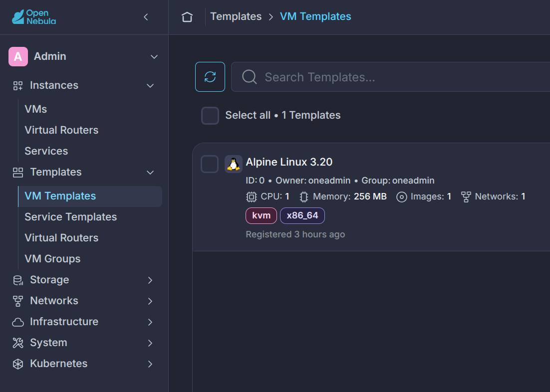Click the 'Registered 3 hours ago' text
550x392 pixels.
pyautogui.click(x=295, y=234)
